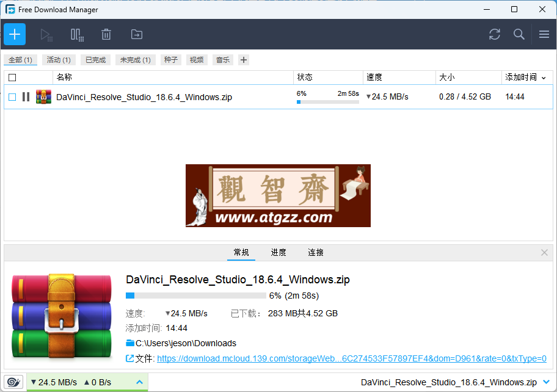
Task: Click the upload speed 0 B/s indicator
Action: pos(98,382)
